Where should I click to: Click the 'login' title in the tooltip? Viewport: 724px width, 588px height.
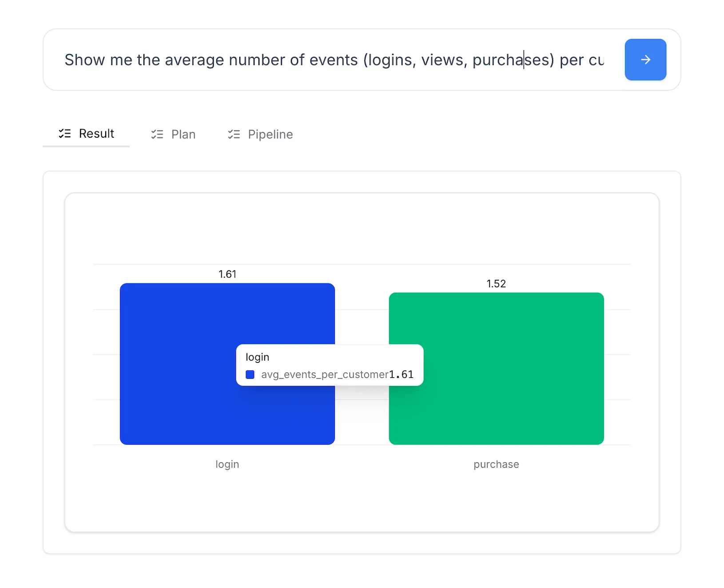pyautogui.click(x=258, y=358)
